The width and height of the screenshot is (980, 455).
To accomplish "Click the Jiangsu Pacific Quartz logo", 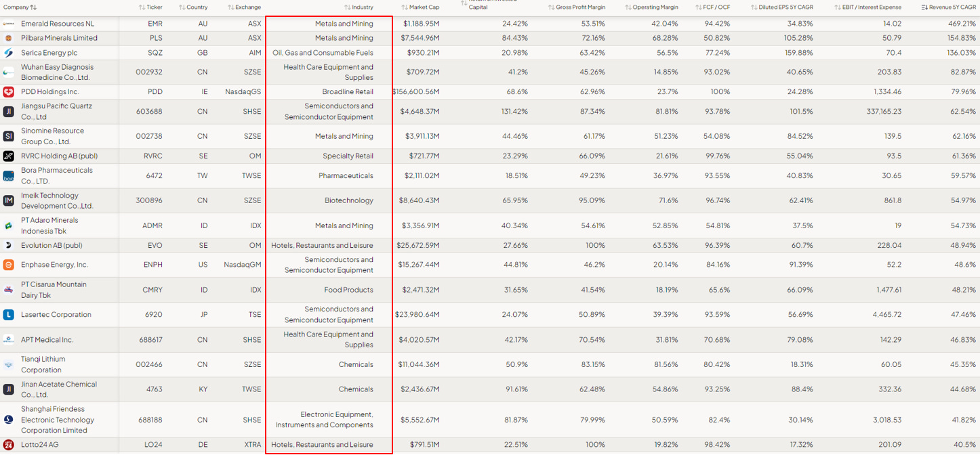I will 9,112.
